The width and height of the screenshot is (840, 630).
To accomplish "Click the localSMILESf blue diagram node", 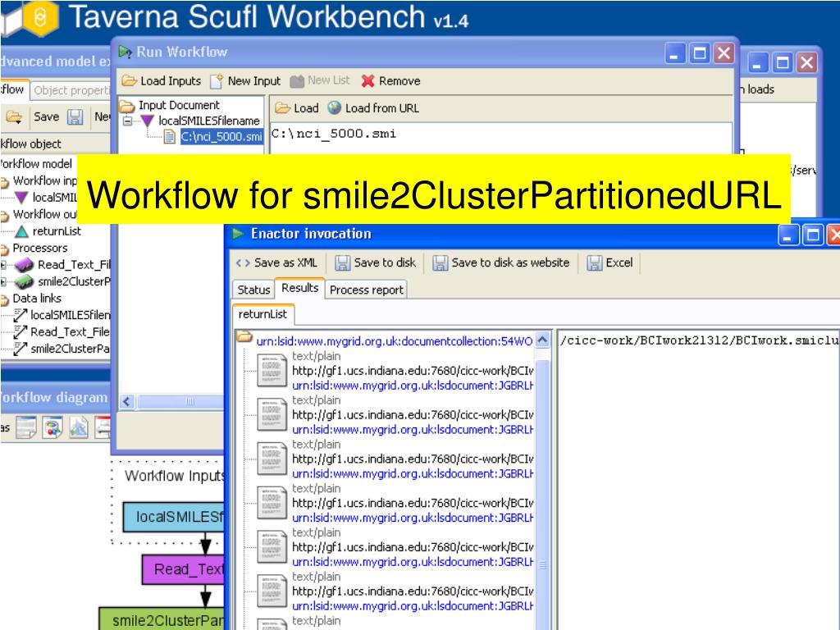I will (x=174, y=517).
